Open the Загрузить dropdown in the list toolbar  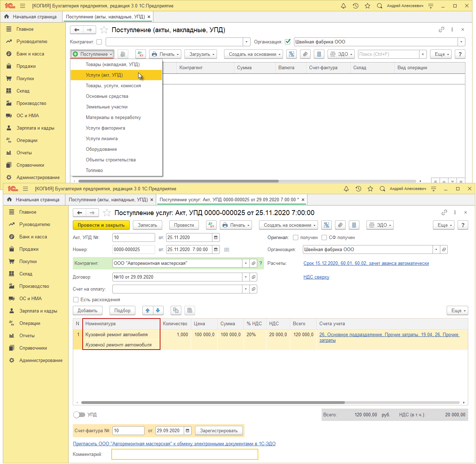(x=201, y=54)
